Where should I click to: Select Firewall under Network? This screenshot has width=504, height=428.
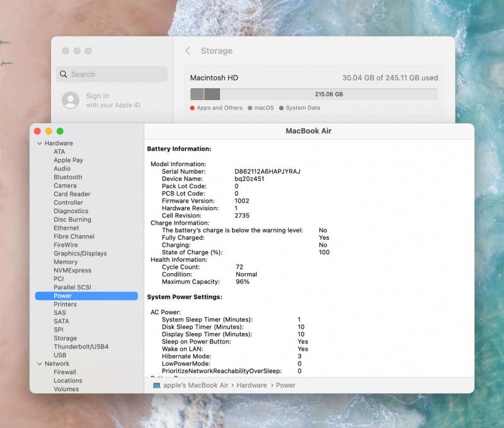tap(65, 372)
